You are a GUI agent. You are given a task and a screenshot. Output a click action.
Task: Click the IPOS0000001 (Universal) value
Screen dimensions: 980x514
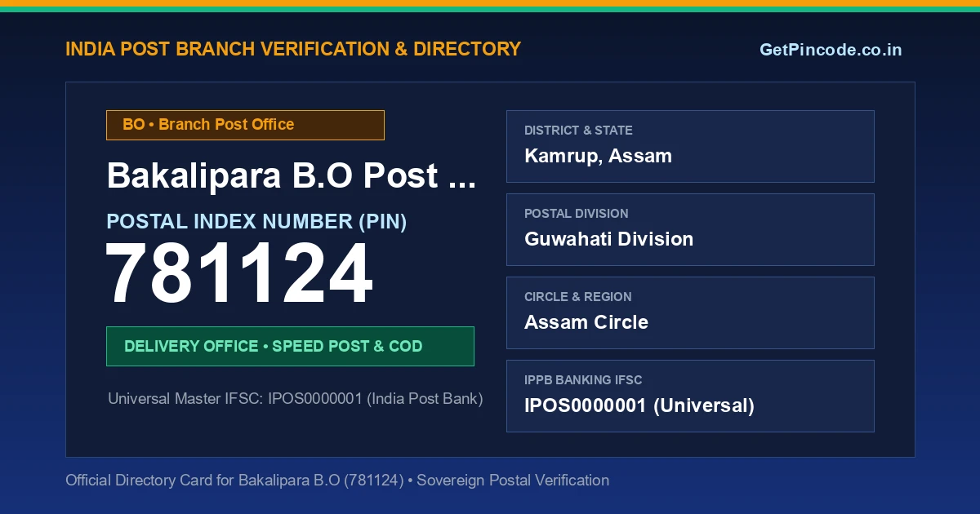[x=639, y=405]
